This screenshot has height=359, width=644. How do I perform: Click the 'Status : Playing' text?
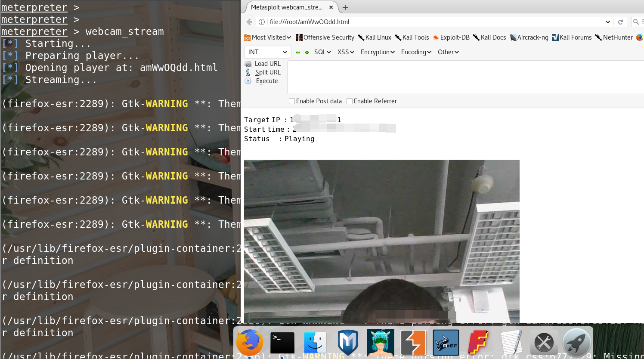pos(279,139)
